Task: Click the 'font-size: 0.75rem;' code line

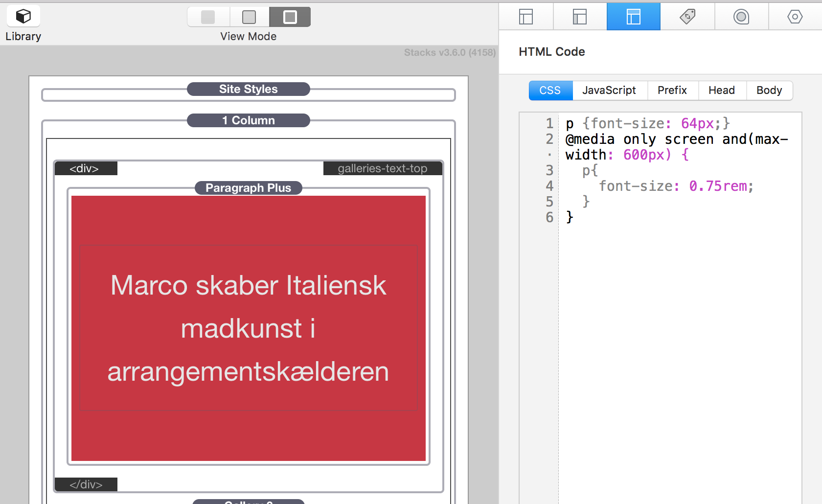Action: point(676,186)
